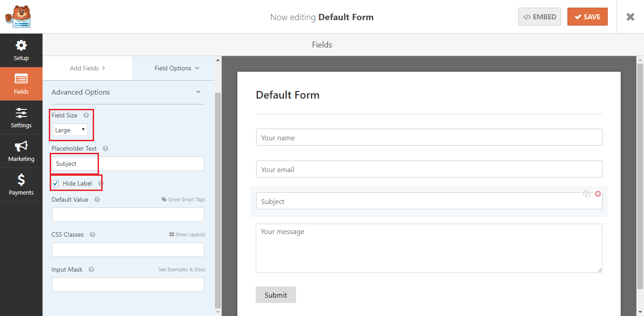Click the Embed button
644x316 pixels.
tap(539, 17)
